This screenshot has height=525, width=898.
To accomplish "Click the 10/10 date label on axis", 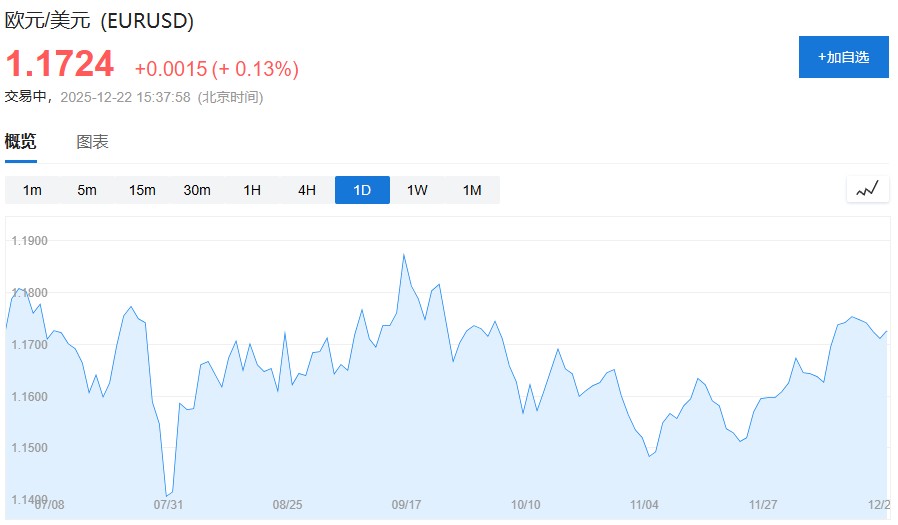I will [x=525, y=505].
